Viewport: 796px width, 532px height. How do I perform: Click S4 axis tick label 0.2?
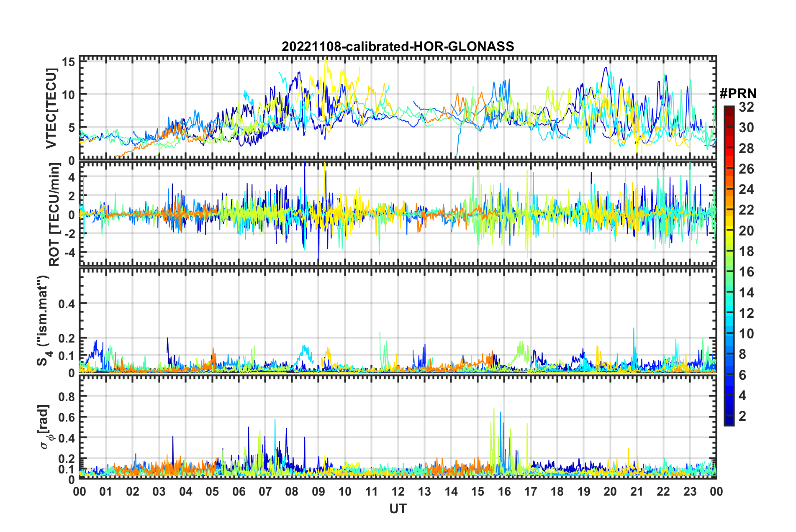[67, 338]
